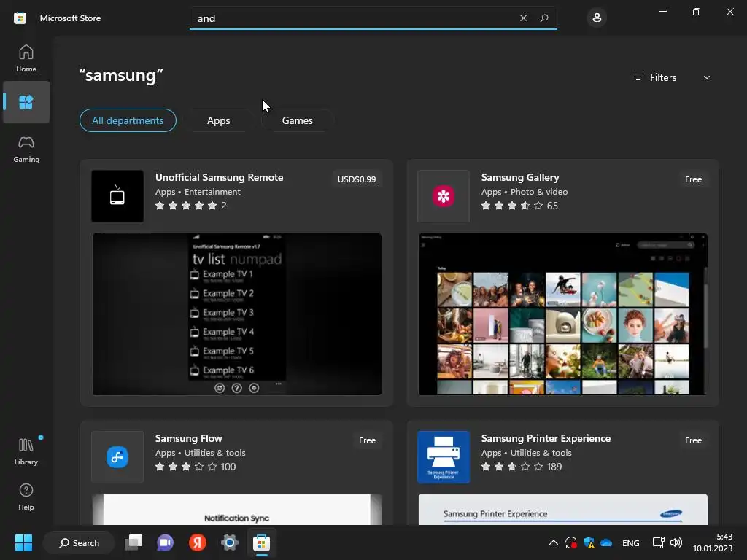Click the Microsoft Store taskbar icon
The width and height of the screenshot is (747, 560).
coord(261,542)
